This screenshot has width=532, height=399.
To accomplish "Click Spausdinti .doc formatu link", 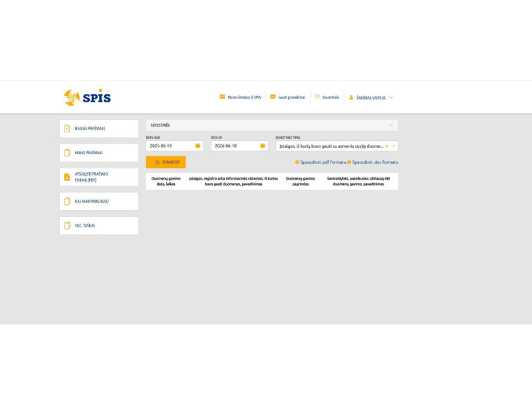I will click(x=375, y=162).
